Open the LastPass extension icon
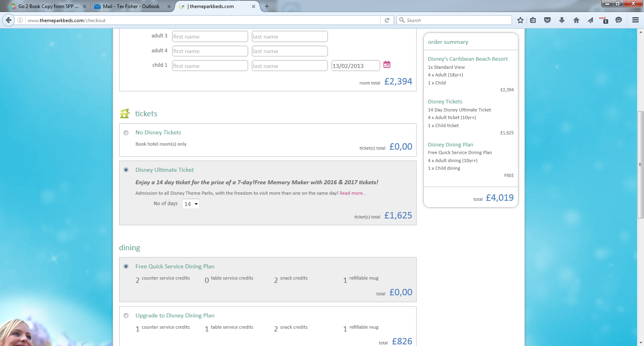The width and height of the screenshot is (644, 346). coord(604,20)
